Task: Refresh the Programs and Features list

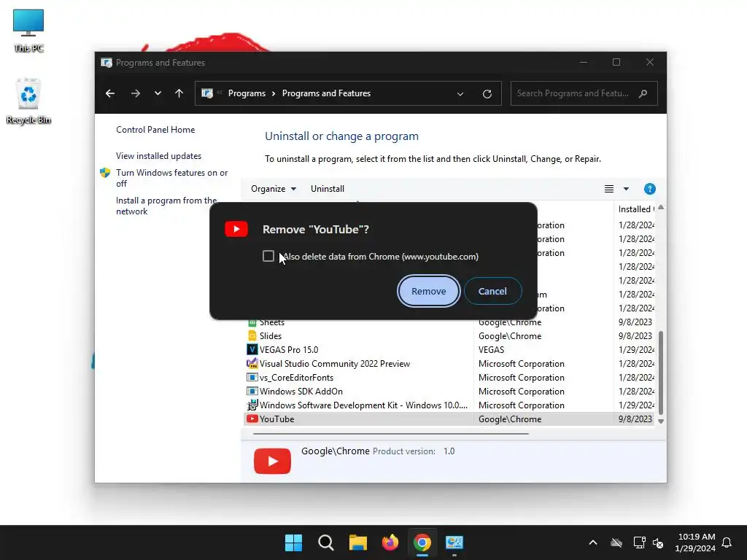Action: pyautogui.click(x=487, y=94)
